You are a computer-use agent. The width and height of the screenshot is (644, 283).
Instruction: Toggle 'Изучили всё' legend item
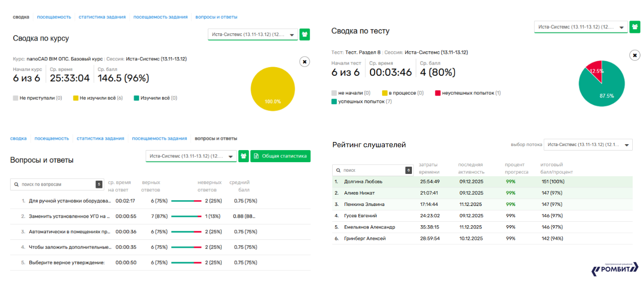tap(155, 98)
